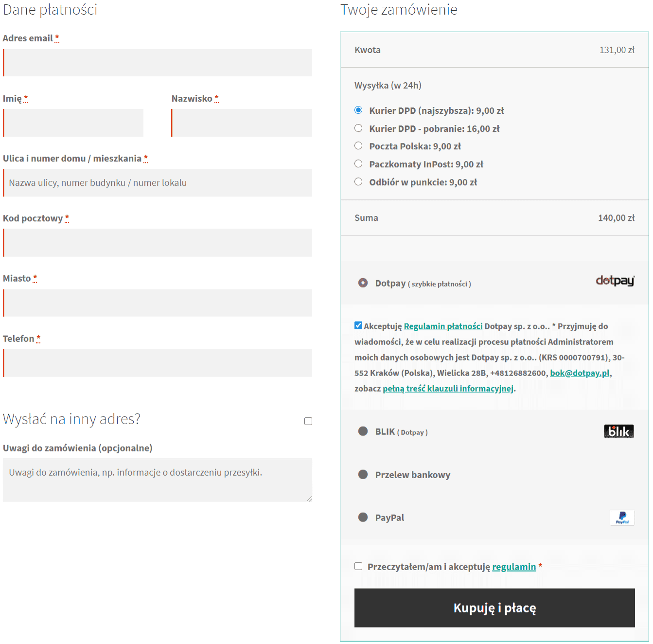Viewport: 653px width, 644px height.
Task: Click the PayPal logo icon
Action: click(622, 518)
